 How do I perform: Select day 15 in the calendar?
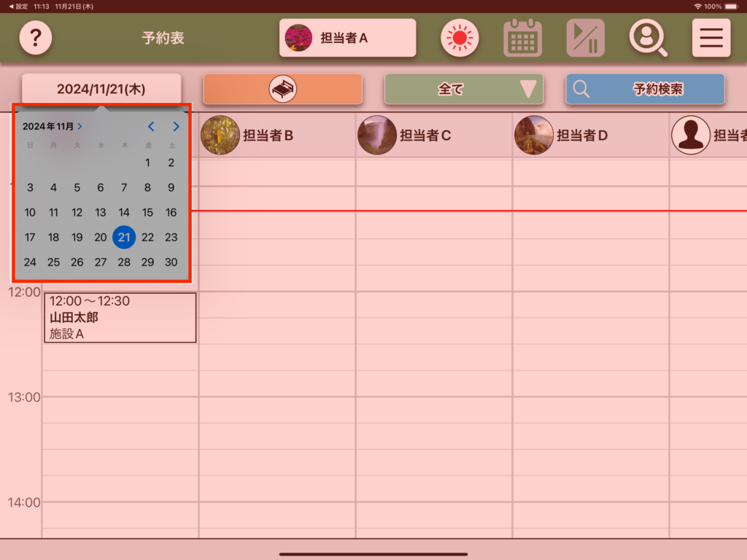(x=147, y=212)
